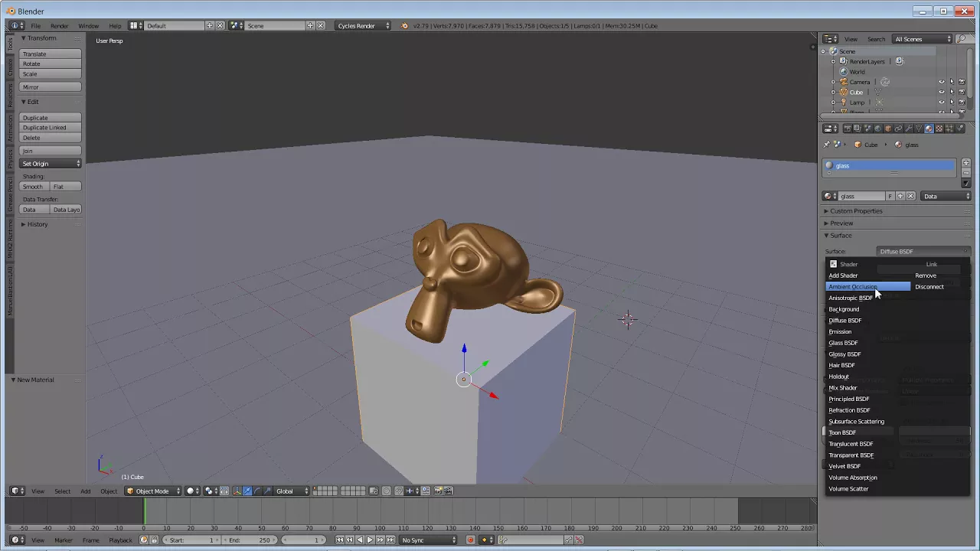980x551 pixels.
Task: Expand the Custom Properties panel
Action: coord(855,210)
